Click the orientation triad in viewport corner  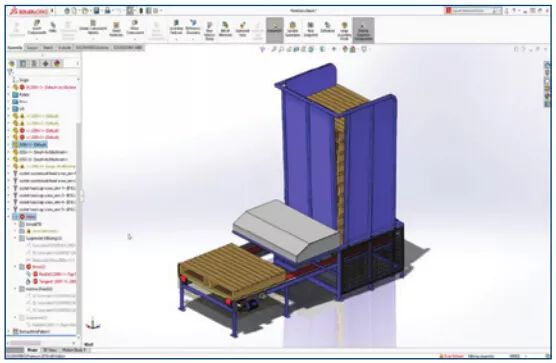[x=93, y=324]
